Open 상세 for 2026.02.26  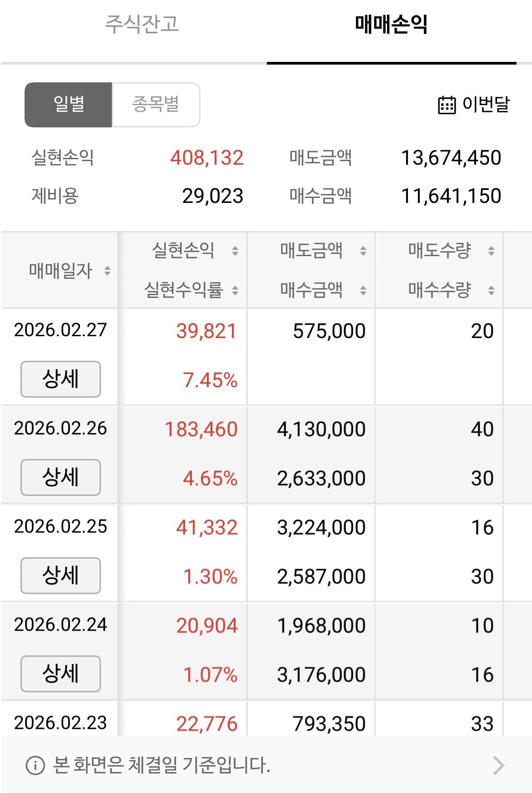click(x=60, y=477)
